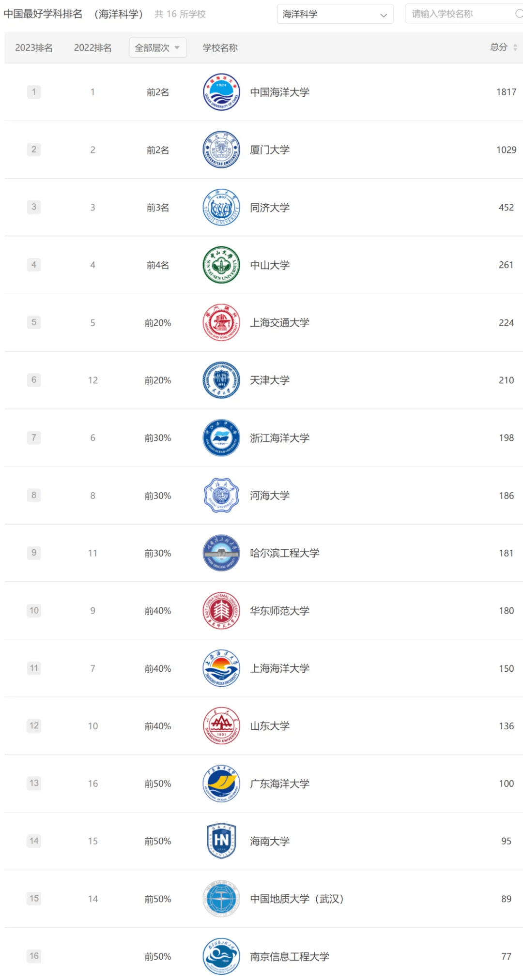523x980 pixels.
Task: Open the 南京信息工程大学 link
Action: coord(289,956)
